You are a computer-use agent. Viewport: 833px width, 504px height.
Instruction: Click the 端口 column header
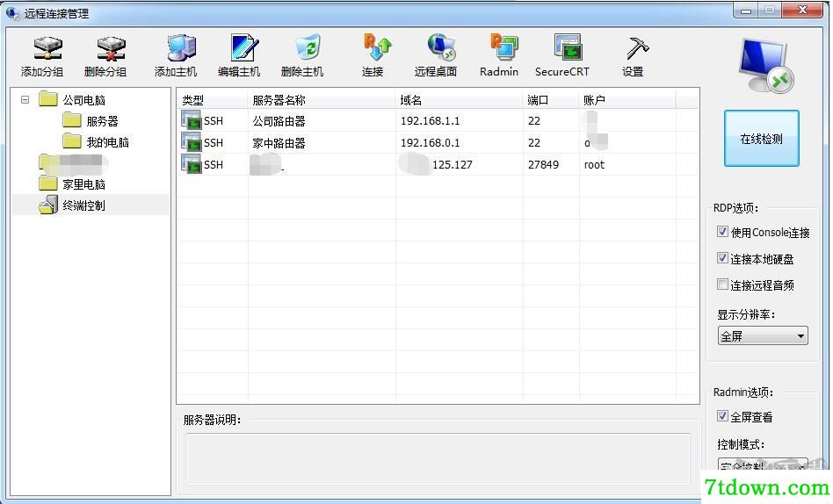tap(551, 100)
